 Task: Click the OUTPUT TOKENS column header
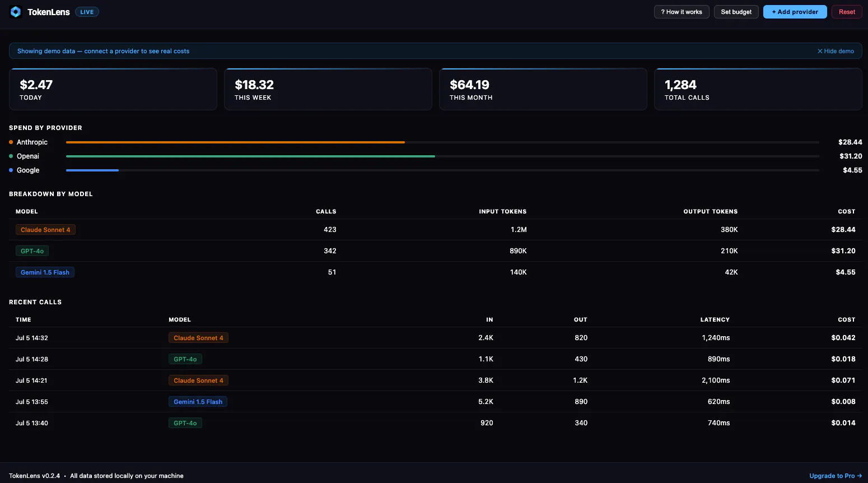(711, 212)
